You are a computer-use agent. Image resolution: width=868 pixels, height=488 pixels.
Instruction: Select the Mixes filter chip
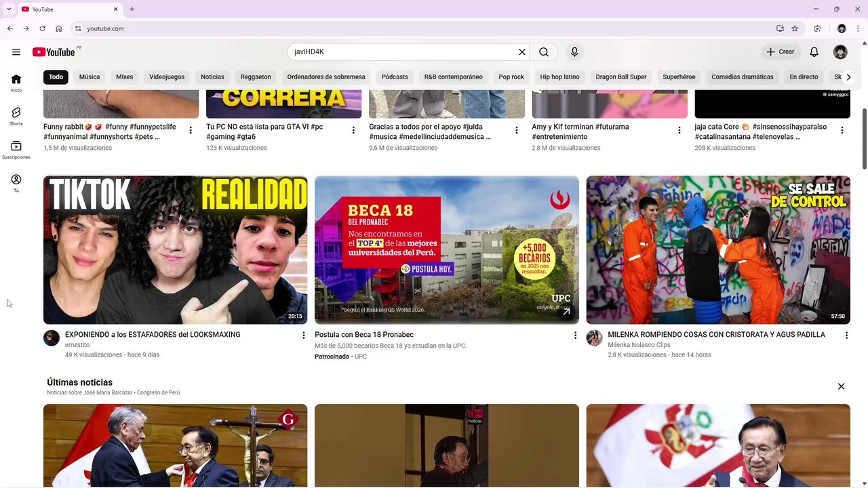coord(125,77)
